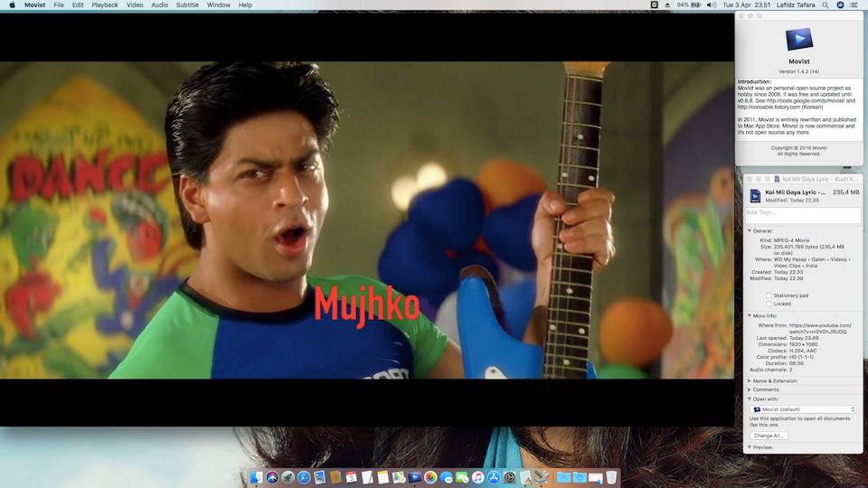Open Spotlight search magnifier
Screen dimensions: 868x488
(826, 5)
